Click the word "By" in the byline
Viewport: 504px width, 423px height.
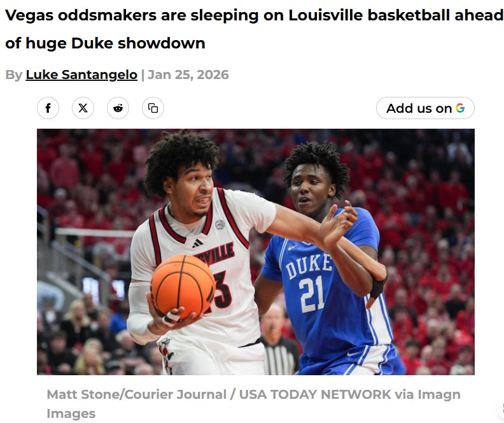pos(14,75)
